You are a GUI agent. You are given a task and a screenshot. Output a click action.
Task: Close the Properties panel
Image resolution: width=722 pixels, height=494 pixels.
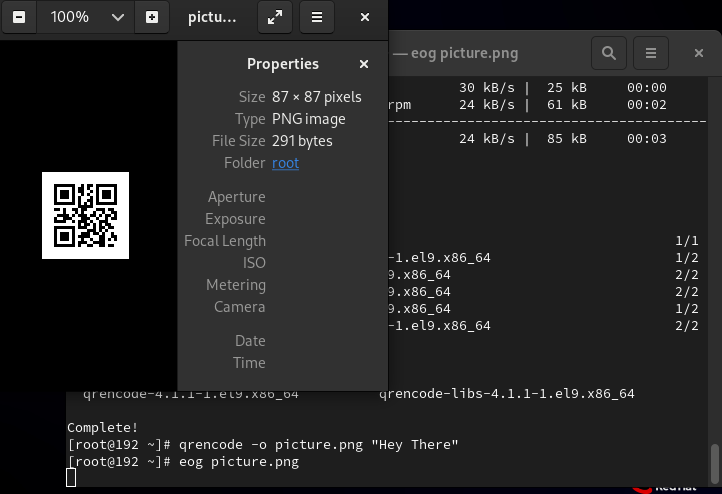point(364,64)
